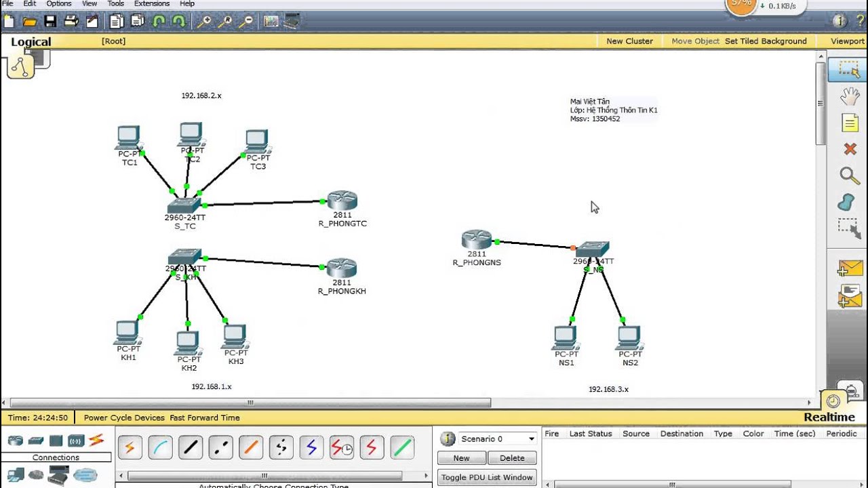Select Switches device category
The width and height of the screenshot is (868, 488).
(35, 441)
